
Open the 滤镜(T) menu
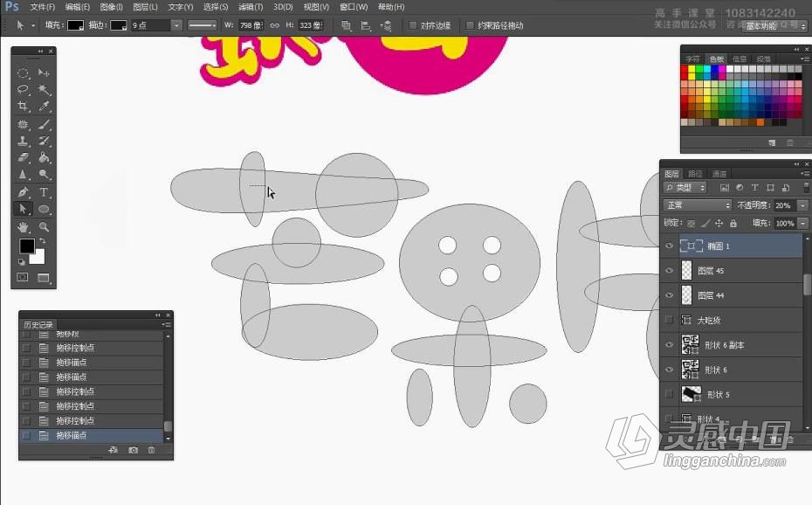pyautogui.click(x=251, y=7)
